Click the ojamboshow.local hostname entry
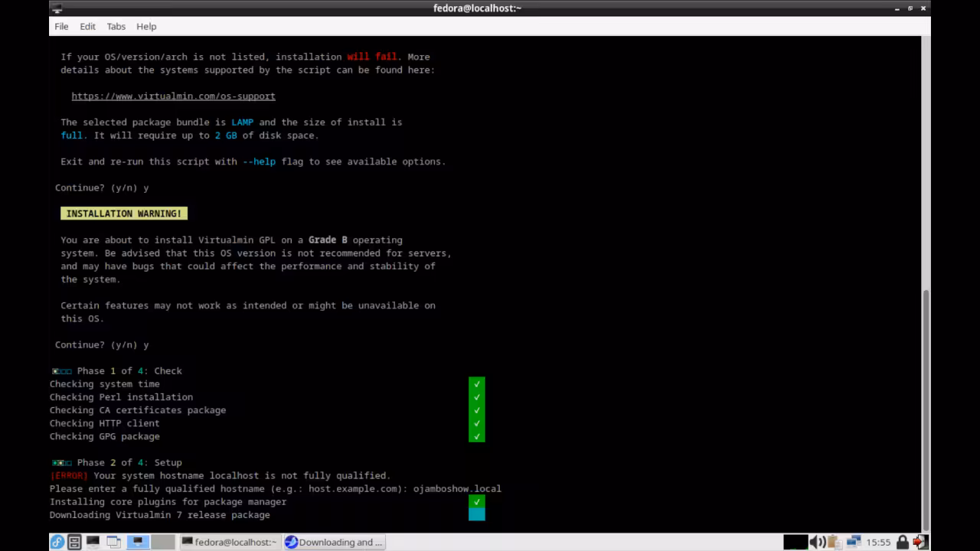 pyautogui.click(x=457, y=488)
